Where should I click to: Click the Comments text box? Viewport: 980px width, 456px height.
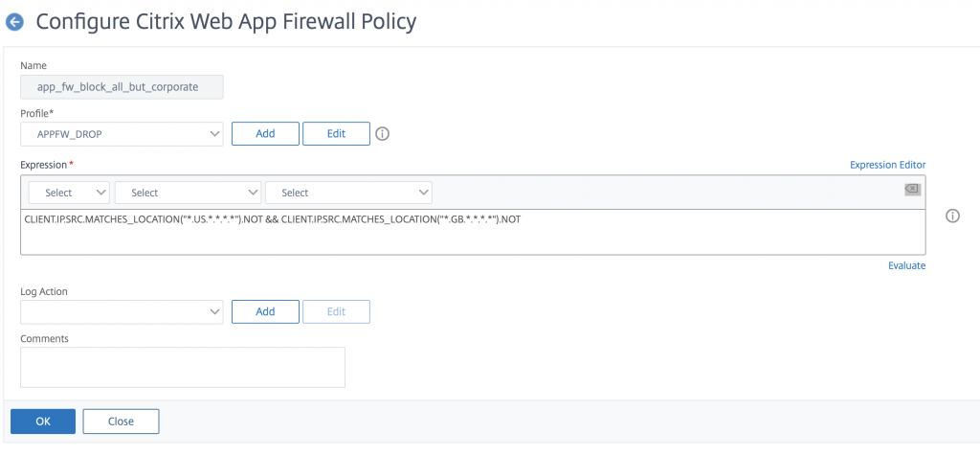click(182, 367)
